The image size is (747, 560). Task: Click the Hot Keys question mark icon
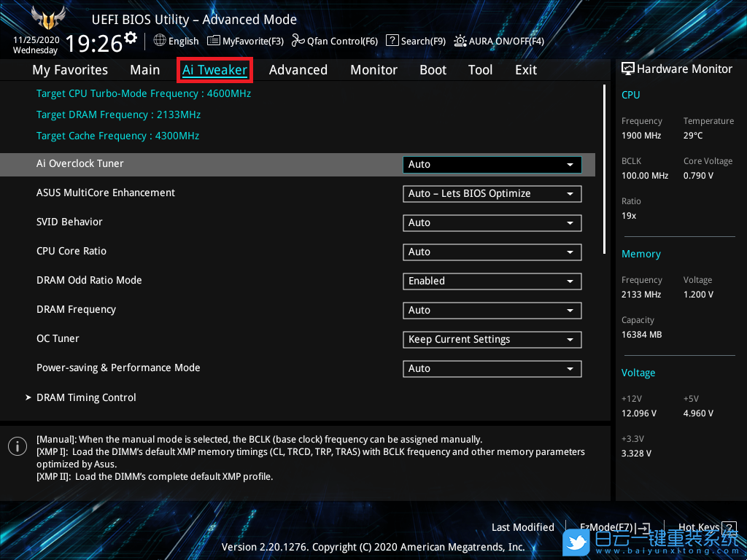click(x=729, y=527)
